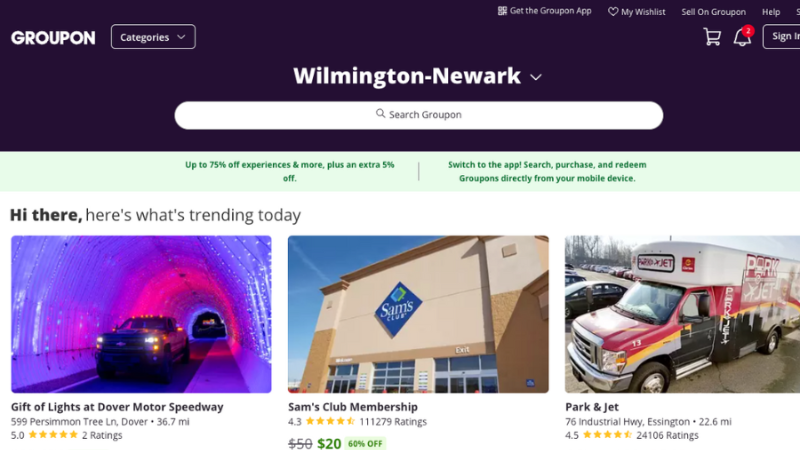Open the shopping cart icon
Viewport: 800px width, 450px height.
click(712, 37)
